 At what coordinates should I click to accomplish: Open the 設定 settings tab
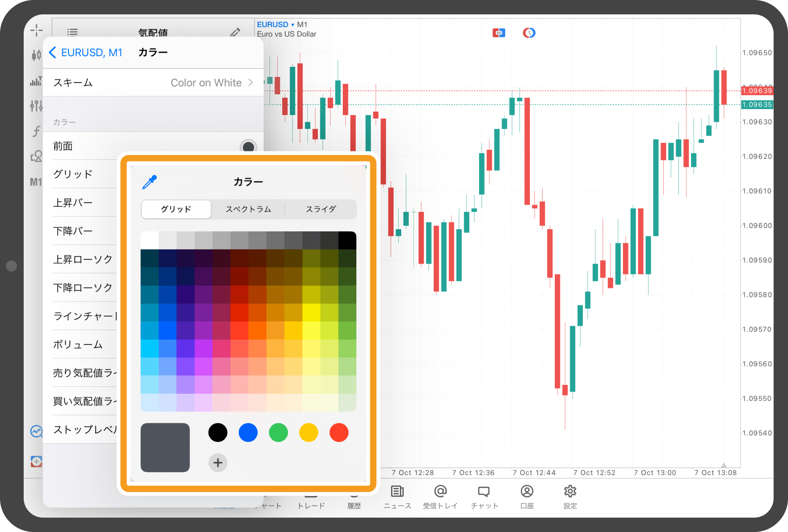pyautogui.click(x=570, y=497)
